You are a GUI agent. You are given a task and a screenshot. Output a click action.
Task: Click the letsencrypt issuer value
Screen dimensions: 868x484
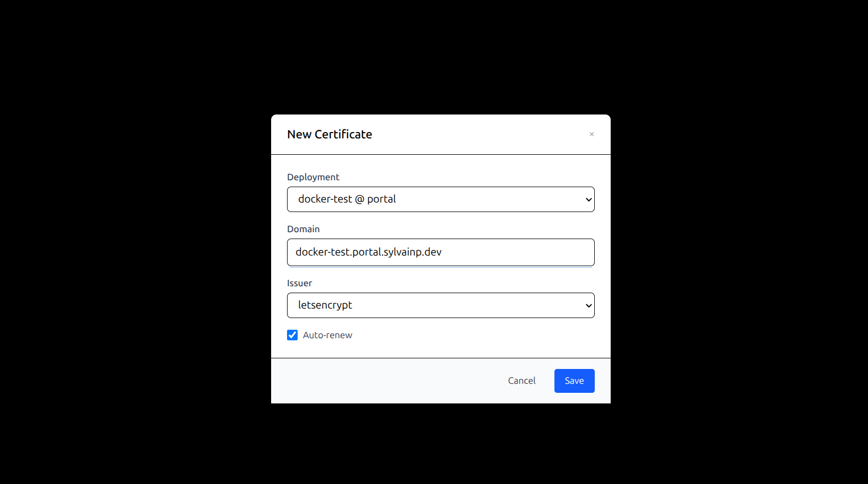coord(325,305)
